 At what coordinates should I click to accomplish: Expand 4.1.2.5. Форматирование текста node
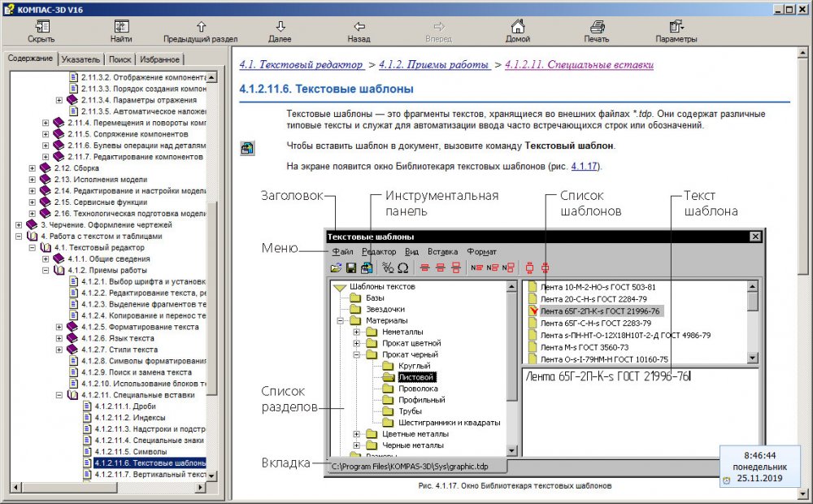59,327
